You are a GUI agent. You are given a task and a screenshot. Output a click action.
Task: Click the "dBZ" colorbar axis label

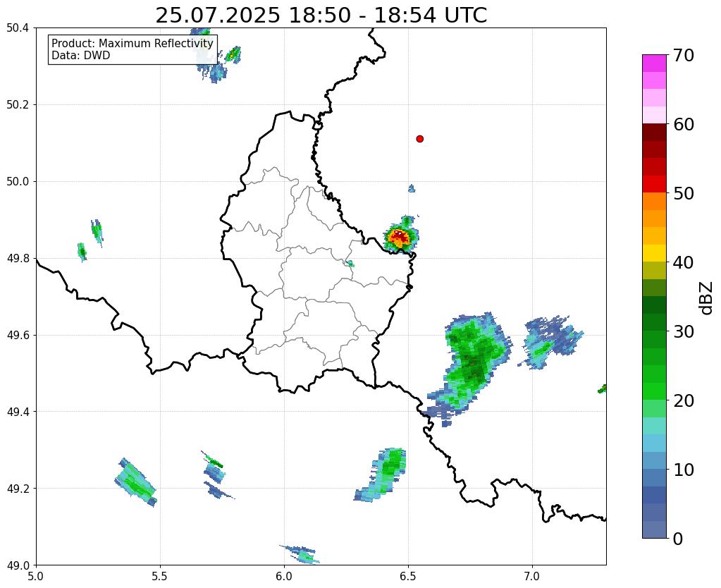707,298
